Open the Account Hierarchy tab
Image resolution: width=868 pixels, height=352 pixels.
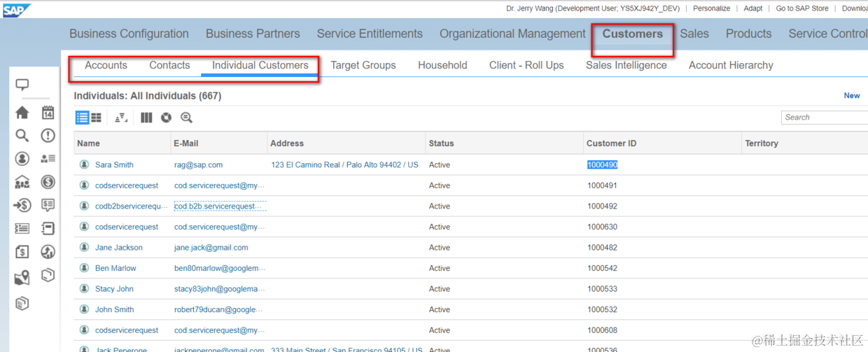pyautogui.click(x=731, y=65)
